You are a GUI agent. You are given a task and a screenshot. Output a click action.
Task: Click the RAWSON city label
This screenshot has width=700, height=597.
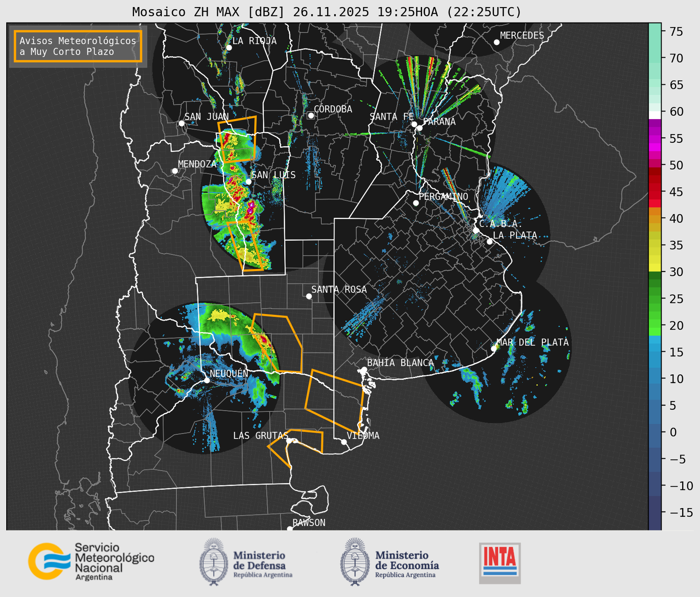click(309, 523)
